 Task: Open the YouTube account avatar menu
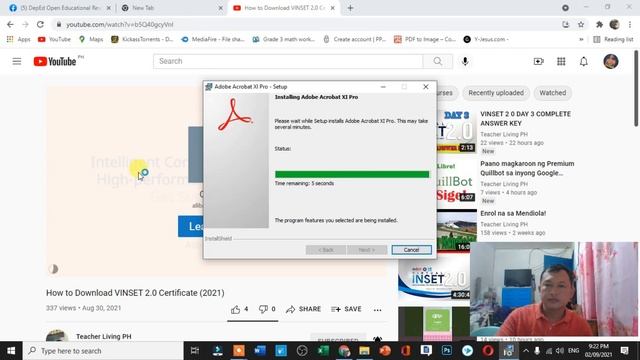[x=611, y=61]
